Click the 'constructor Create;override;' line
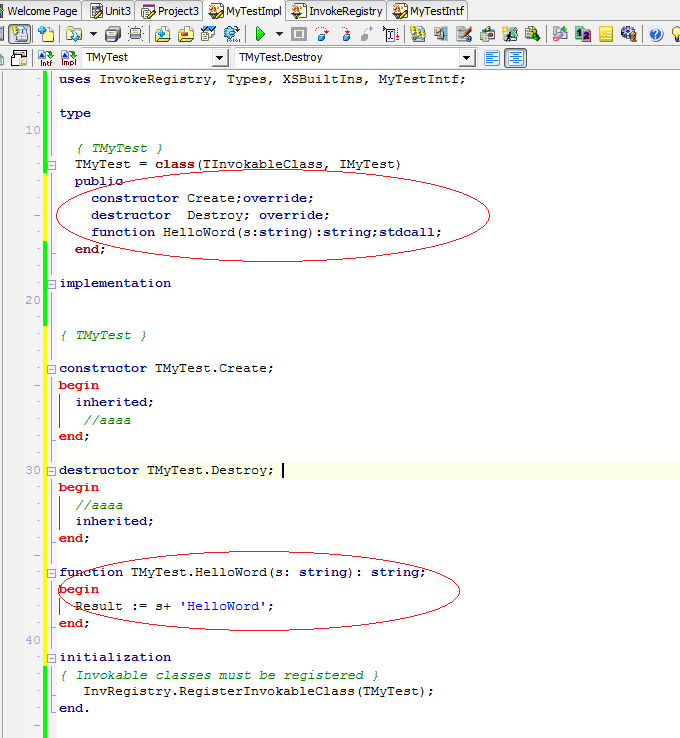Screen dimensions: 680x738 point(202,198)
